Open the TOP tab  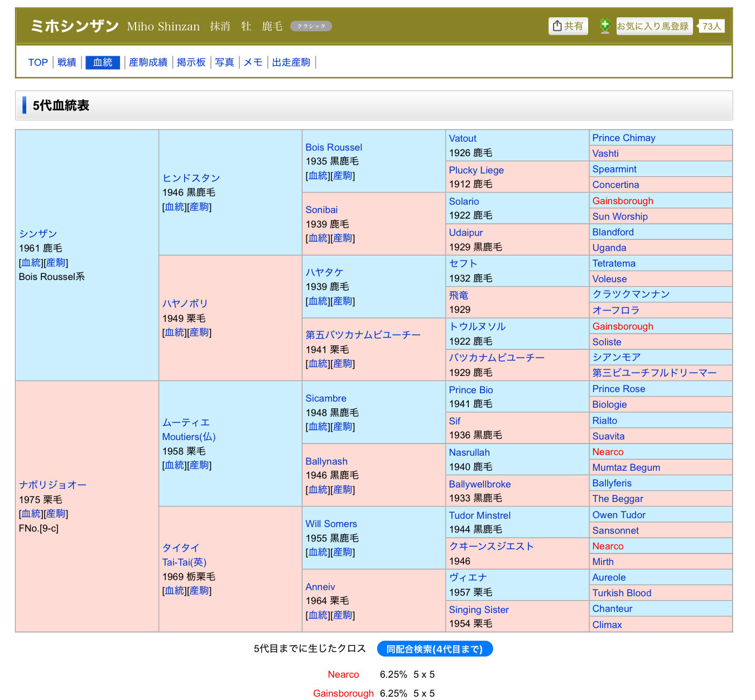coord(38,62)
